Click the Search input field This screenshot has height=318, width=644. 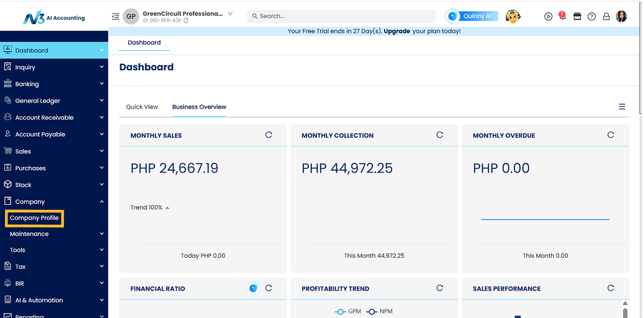pyautogui.click(x=341, y=16)
